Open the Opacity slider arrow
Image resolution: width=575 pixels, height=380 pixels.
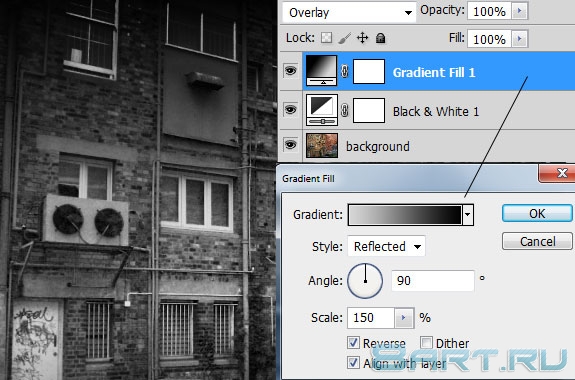[519, 11]
